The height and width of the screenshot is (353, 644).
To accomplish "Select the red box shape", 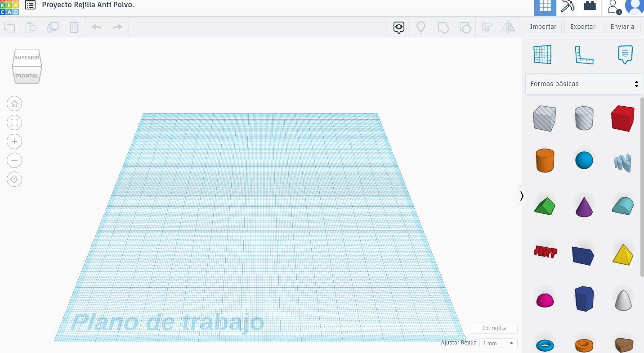I will (x=622, y=118).
